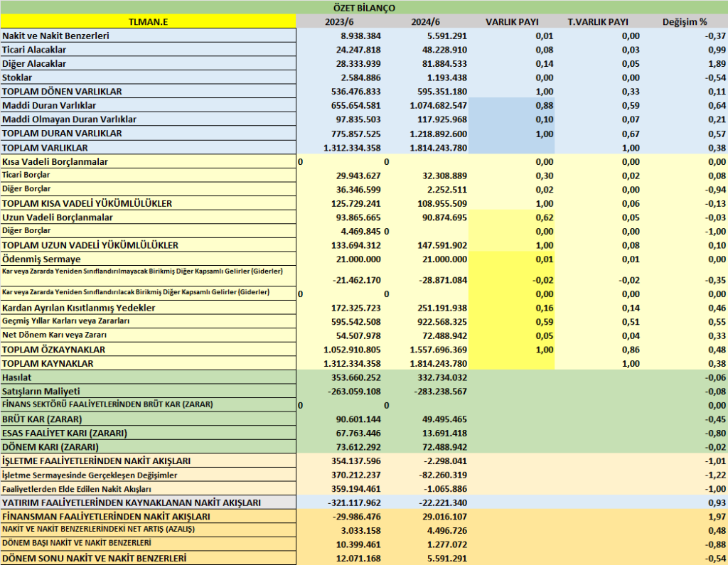Select the value 8.938.384 in 2023/6 column

point(360,36)
